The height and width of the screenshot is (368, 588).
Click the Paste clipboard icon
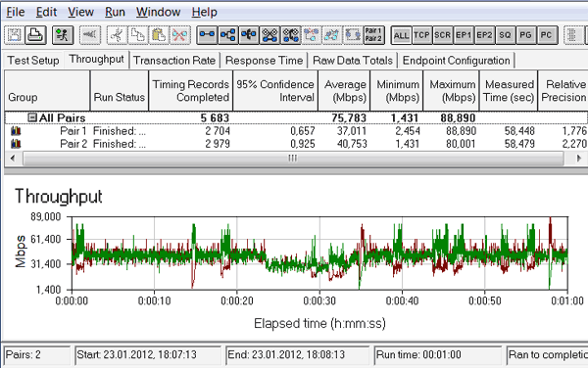pyautogui.click(x=159, y=35)
